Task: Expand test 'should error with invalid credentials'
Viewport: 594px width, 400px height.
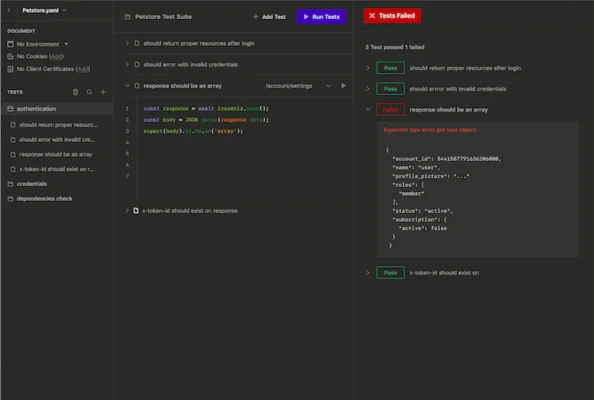Action: click(127, 64)
